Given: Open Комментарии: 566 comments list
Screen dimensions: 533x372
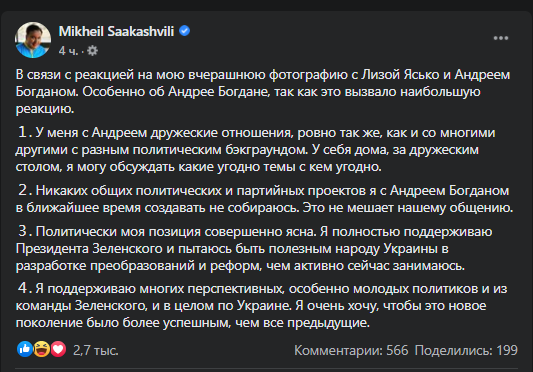Looking at the screenshot, I should coord(351,350).
